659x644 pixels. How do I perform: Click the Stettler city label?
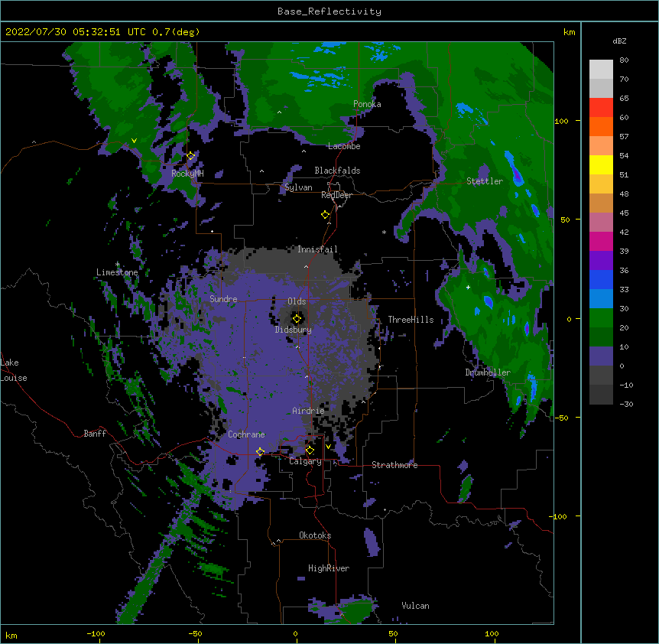tap(485, 181)
